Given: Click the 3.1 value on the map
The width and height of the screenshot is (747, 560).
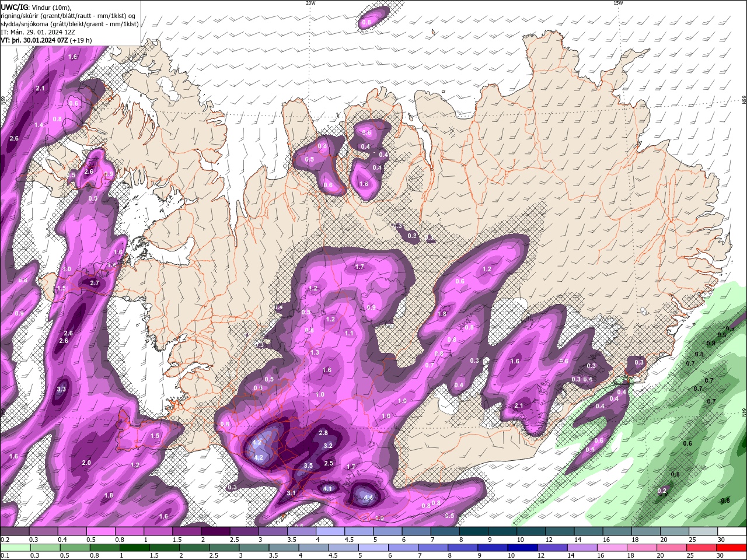Looking at the screenshot, I should [x=292, y=493].
